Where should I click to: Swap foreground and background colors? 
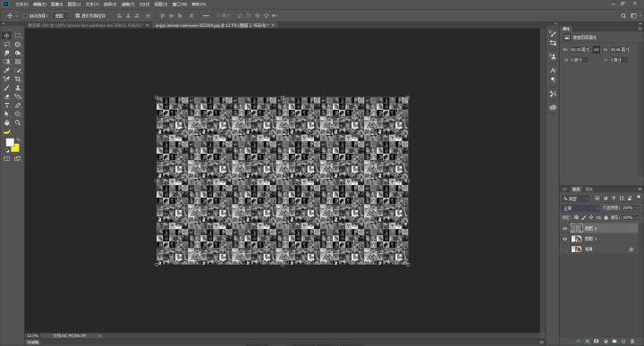click(18, 140)
